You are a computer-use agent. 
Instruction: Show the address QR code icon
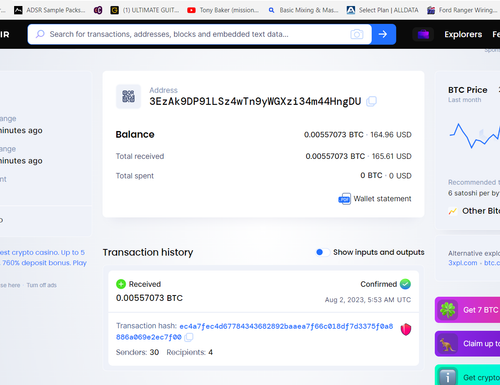pos(128,96)
